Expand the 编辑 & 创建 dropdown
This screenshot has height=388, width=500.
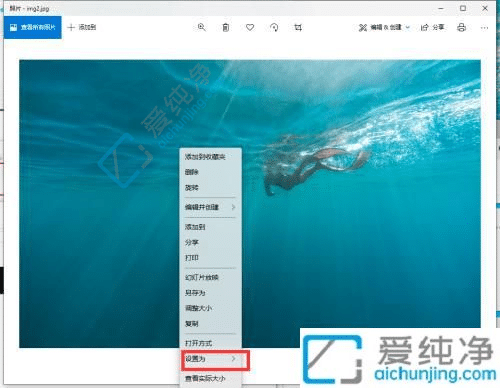coord(384,27)
